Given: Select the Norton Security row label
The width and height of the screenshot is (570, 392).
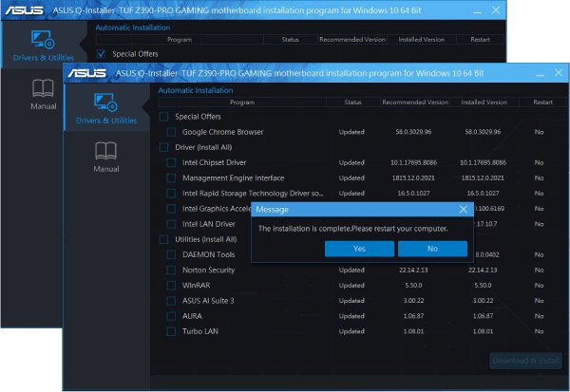Looking at the screenshot, I should 209,270.
